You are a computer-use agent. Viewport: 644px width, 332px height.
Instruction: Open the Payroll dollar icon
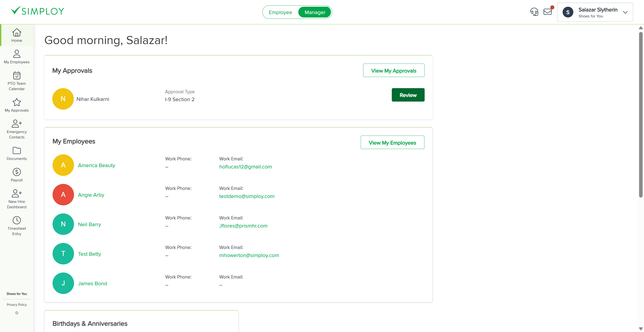[17, 172]
